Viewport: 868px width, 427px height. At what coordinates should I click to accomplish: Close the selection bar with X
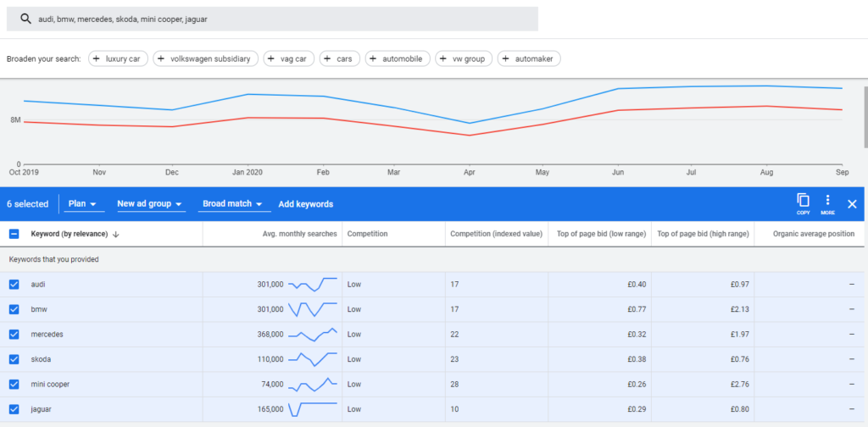(852, 204)
